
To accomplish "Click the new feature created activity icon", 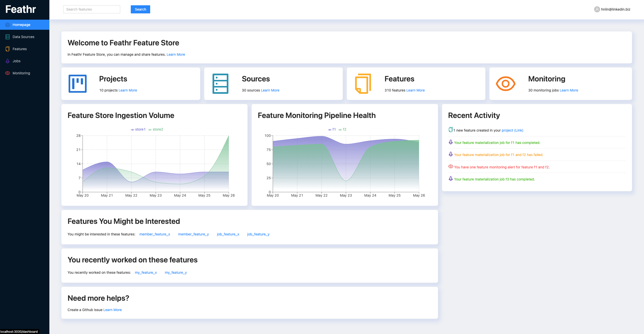I will 450,130.
